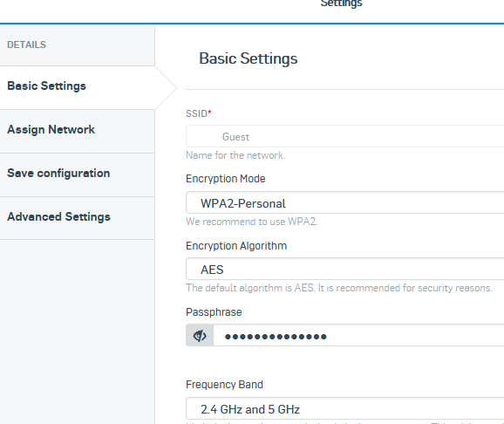Toggle passphrase visibility with the eye icon

tap(200, 336)
